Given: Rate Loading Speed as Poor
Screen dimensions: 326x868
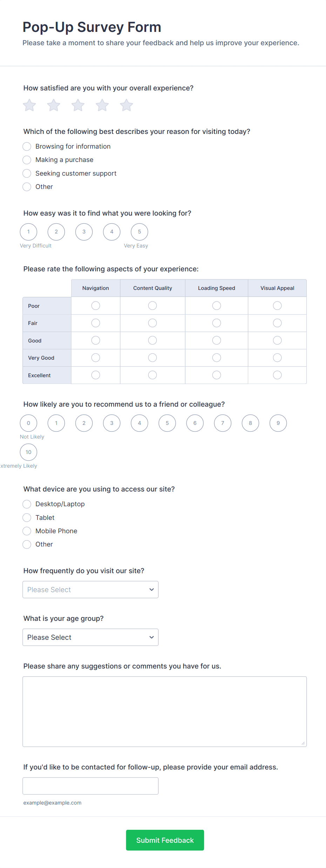Looking at the screenshot, I should point(217,306).
